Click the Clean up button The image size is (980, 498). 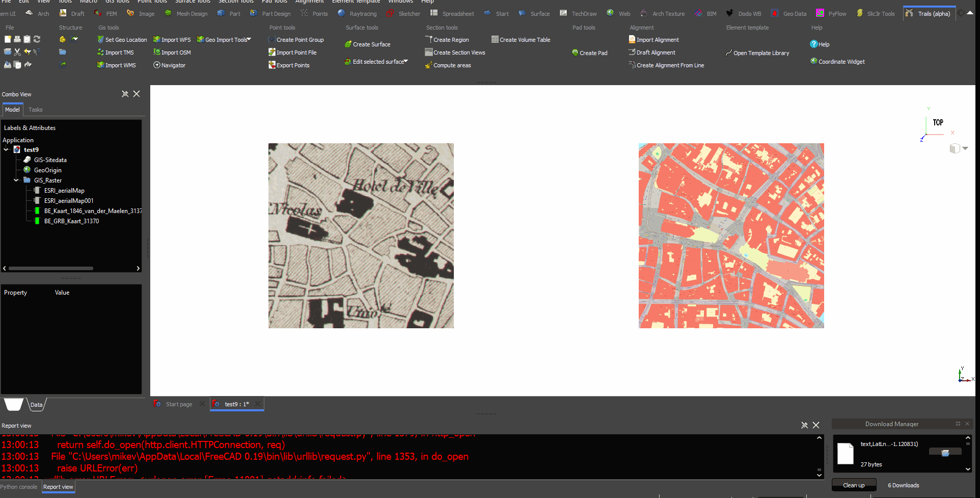pos(854,485)
